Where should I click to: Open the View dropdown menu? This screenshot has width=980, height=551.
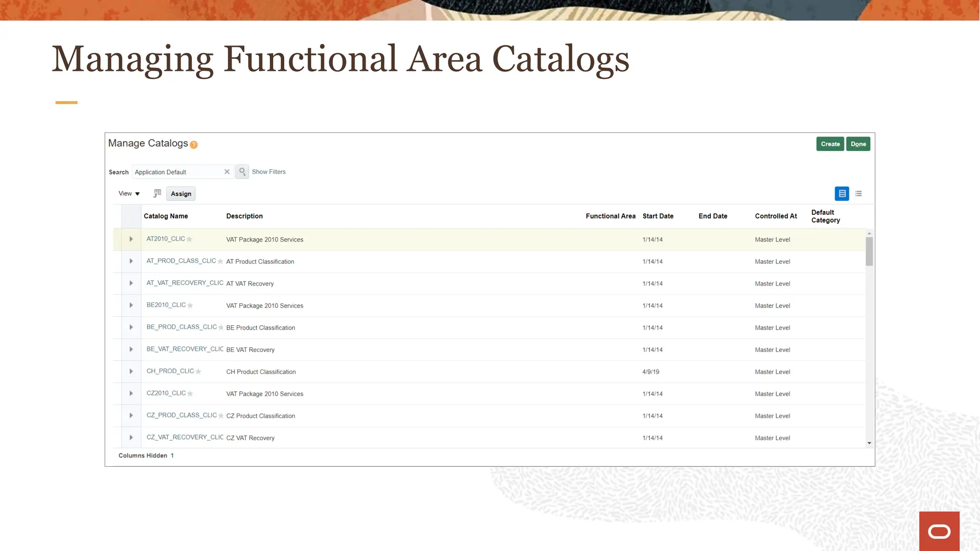coord(129,194)
